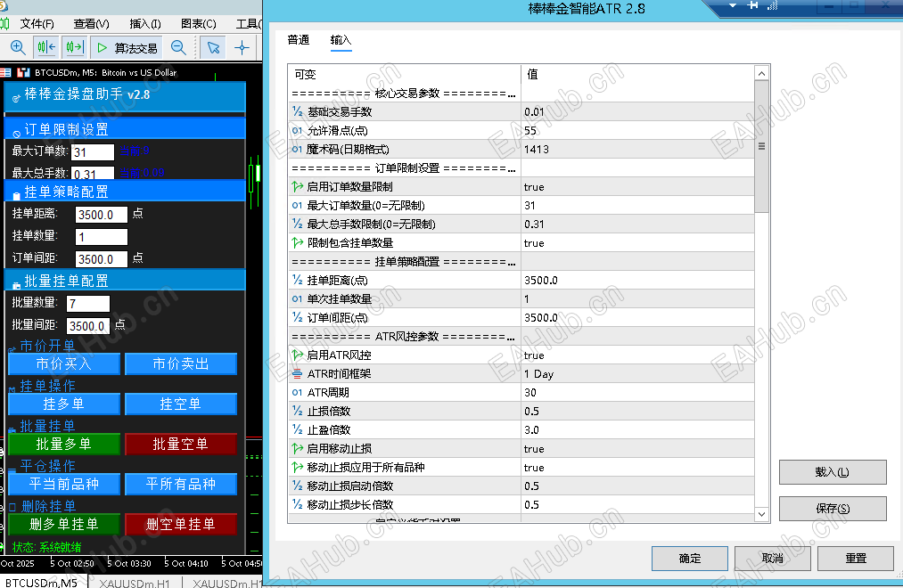Open the 图表(C) menu
The width and height of the screenshot is (903, 588).
[198, 23]
